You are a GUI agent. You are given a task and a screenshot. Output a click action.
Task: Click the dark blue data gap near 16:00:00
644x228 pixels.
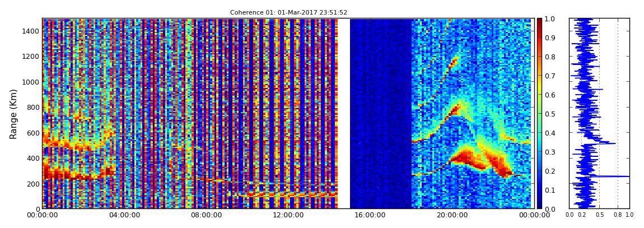tap(381, 113)
